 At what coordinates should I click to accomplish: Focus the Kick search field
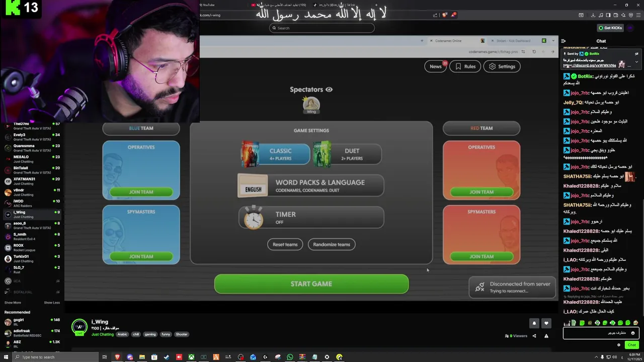pos(322,28)
